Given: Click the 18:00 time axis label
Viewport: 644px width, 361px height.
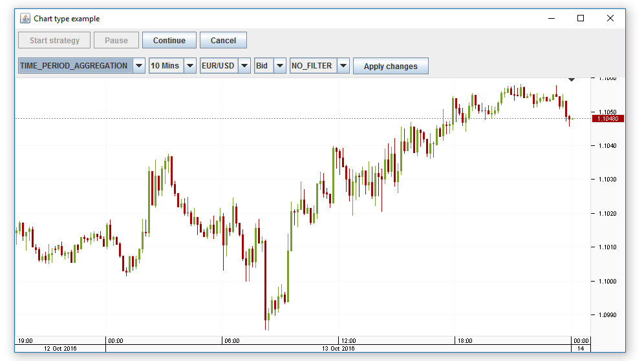Looking at the screenshot, I should (x=465, y=341).
